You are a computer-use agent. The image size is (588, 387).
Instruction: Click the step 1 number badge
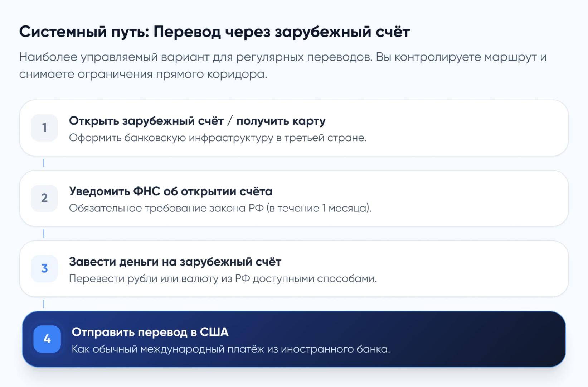click(x=44, y=128)
